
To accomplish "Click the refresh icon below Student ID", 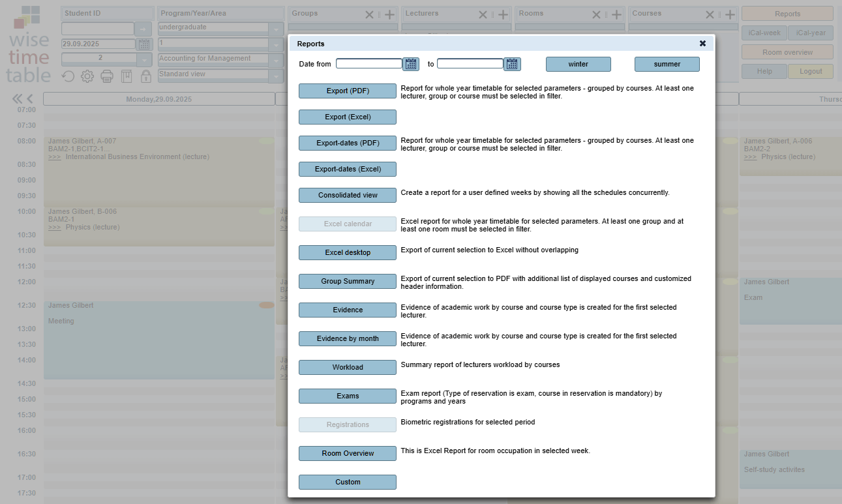I will pos(68,76).
